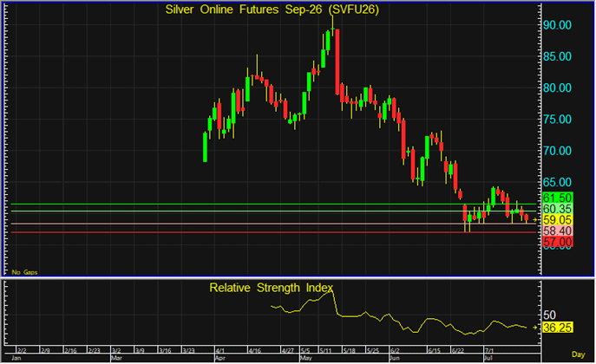This screenshot has height=364, width=596.
Task: Select the 5/11 date marker on timeline
Action: point(326,350)
